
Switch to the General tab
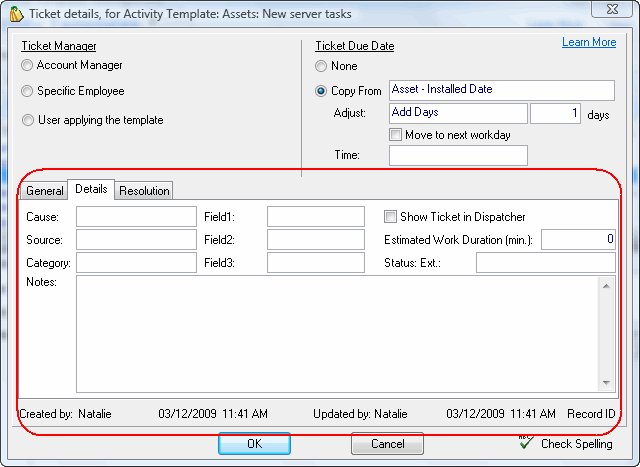tap(45, 191)
